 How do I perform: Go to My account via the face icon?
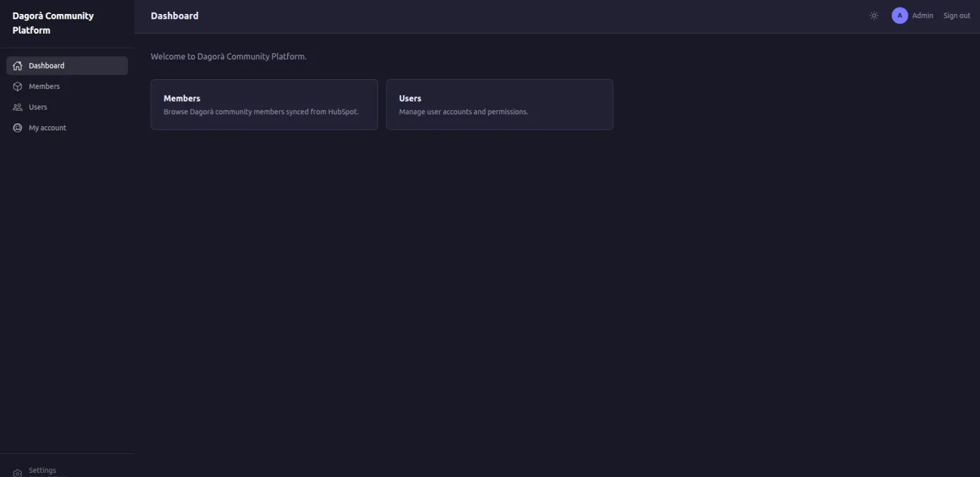pos(17,128)
